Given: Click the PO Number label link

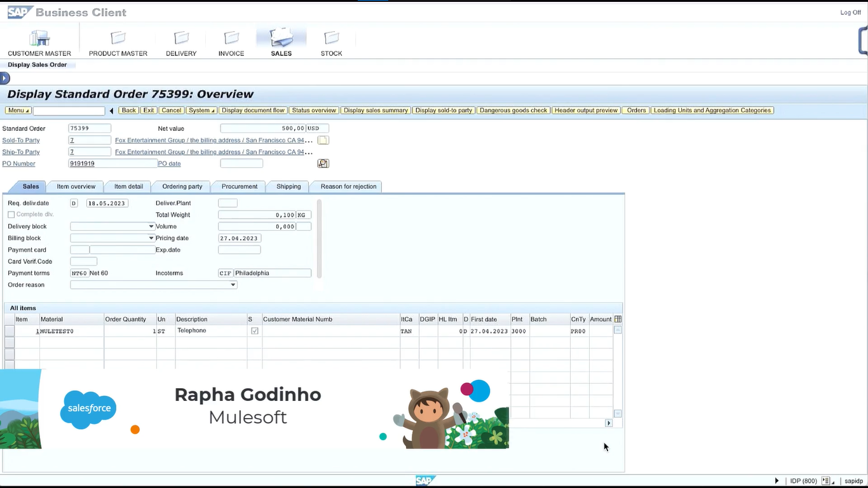Looking at the screenshot, I should coord(19,163).
